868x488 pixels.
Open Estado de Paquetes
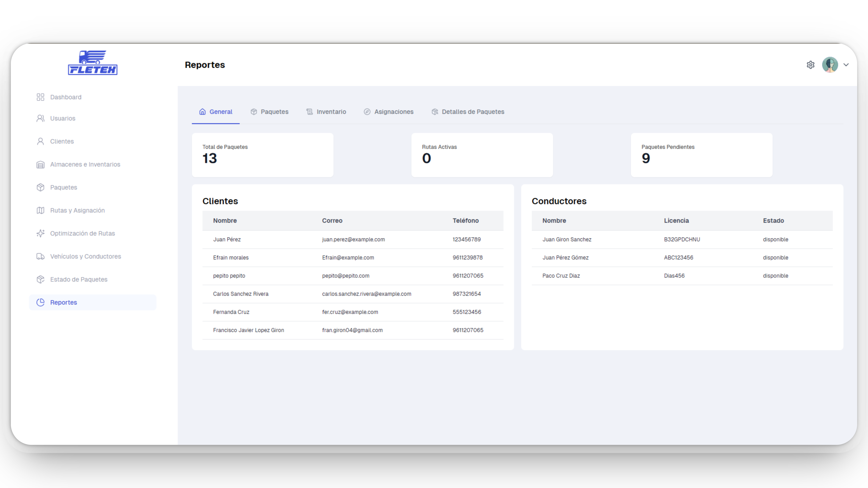(93, 280)
